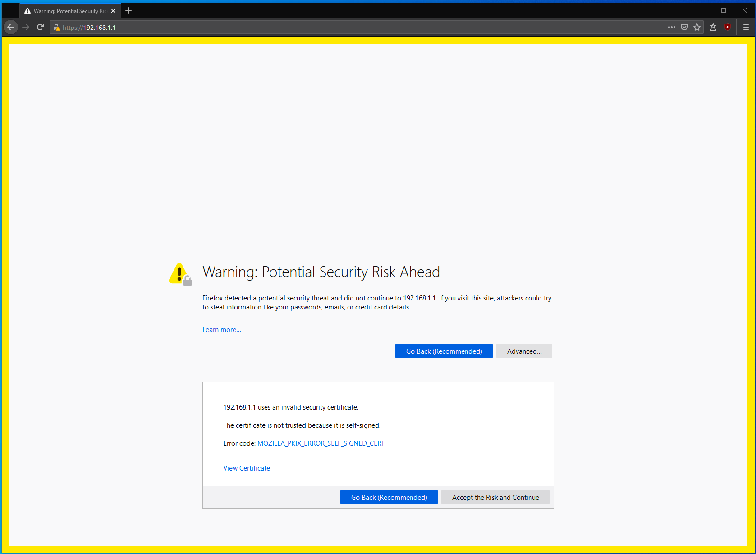Open the Learn more… link
Screen dimensions: 756x554
coord(222,330)
